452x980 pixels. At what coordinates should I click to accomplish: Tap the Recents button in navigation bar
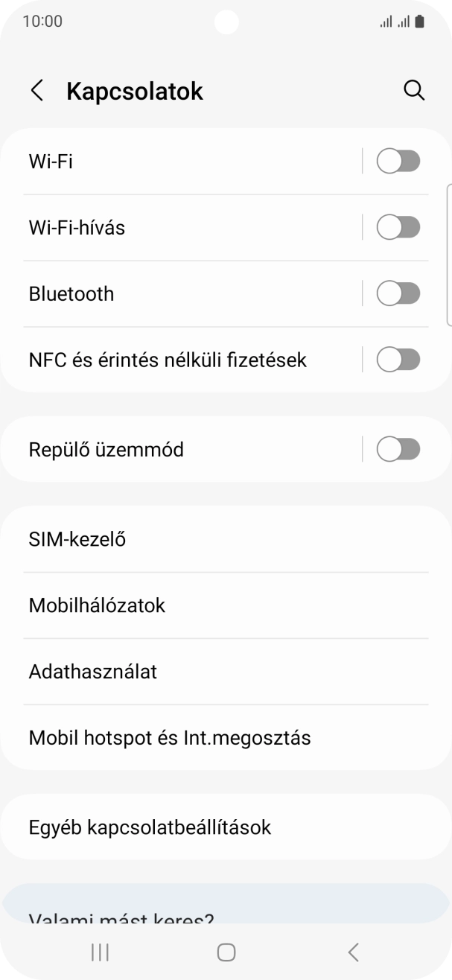point(99,951)
